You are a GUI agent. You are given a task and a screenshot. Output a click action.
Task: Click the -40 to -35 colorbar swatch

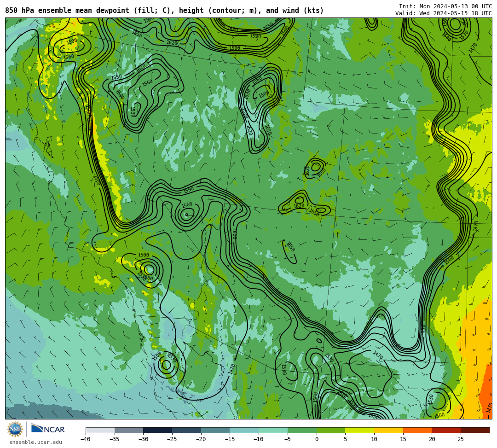[x=100, y=430]
